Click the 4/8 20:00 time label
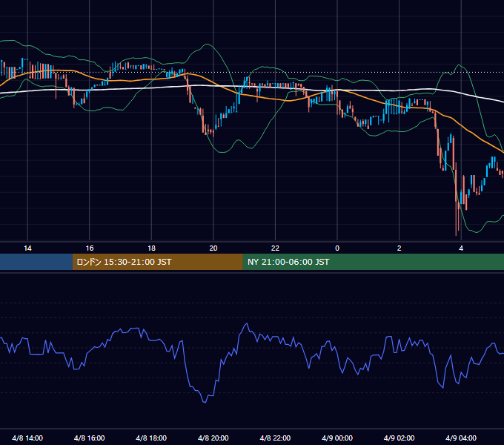This screenshot has width=504, height=445. (x=213, y=438)
